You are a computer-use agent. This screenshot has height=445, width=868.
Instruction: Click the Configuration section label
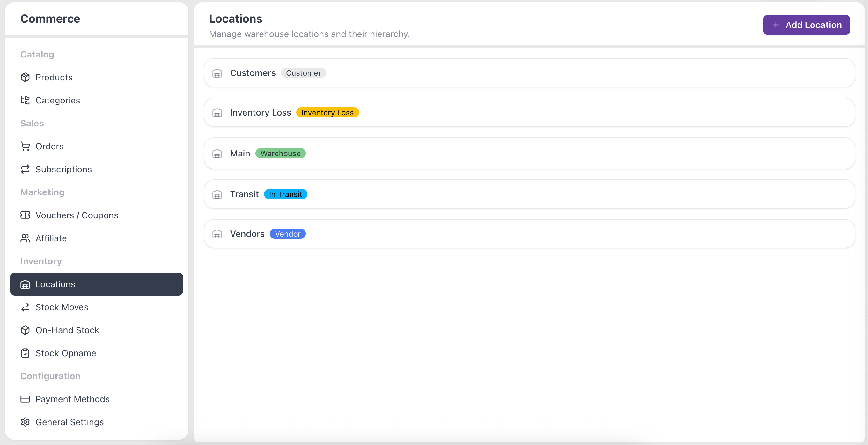coord(51,376)
